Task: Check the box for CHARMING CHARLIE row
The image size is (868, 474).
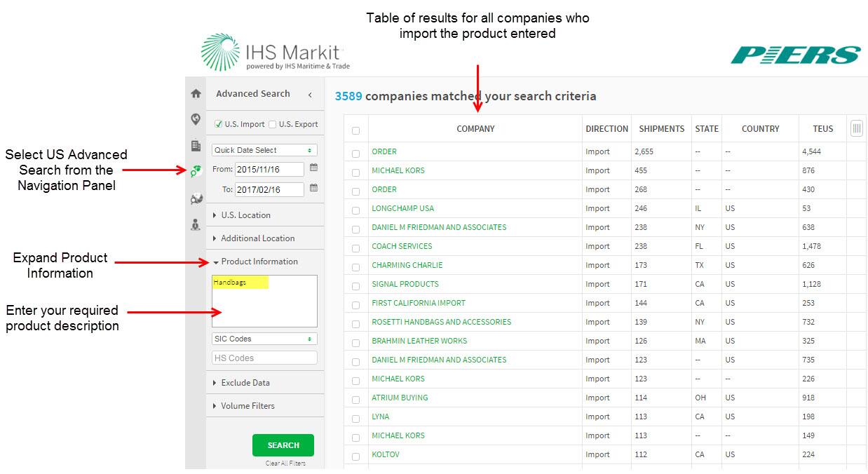Action: [355, 266]
